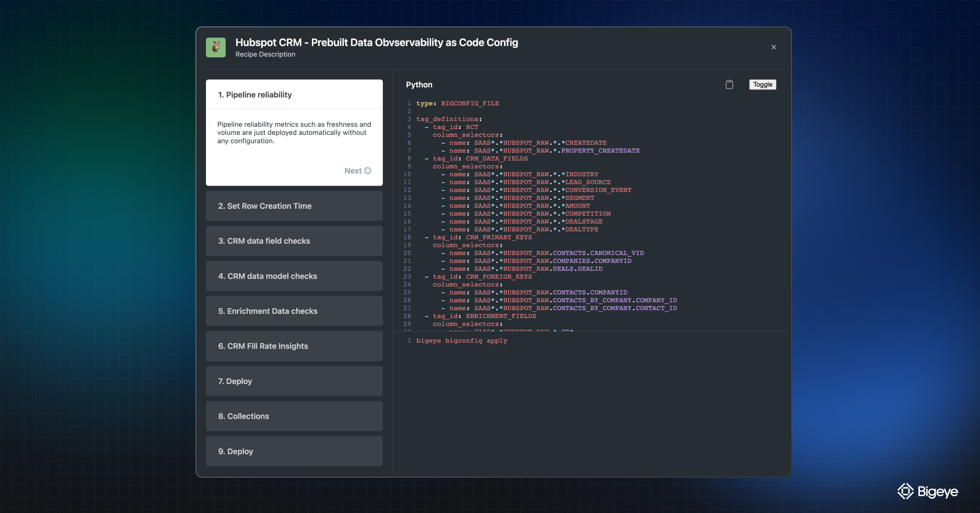The image size is (980, 513).
Task: Click the owl recipe icon
Action: (x=216, y=47)
